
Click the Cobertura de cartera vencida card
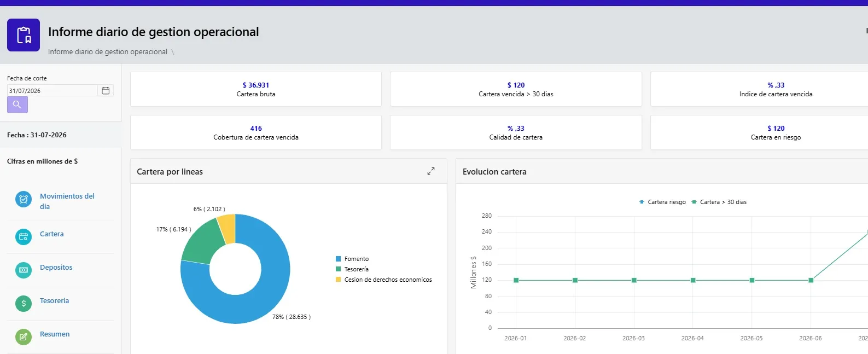pyautogui.click(x=256, y=132)
